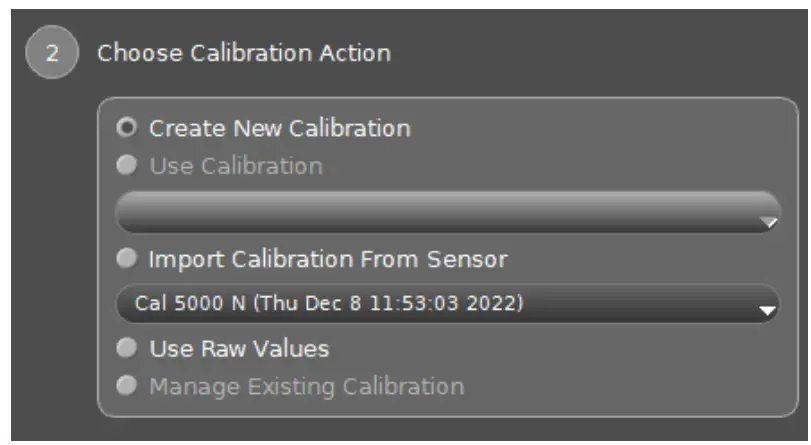Enable the Import Calibration From Sensor option
This screenshot has height=445, width=811.
(x=127, y=260)
